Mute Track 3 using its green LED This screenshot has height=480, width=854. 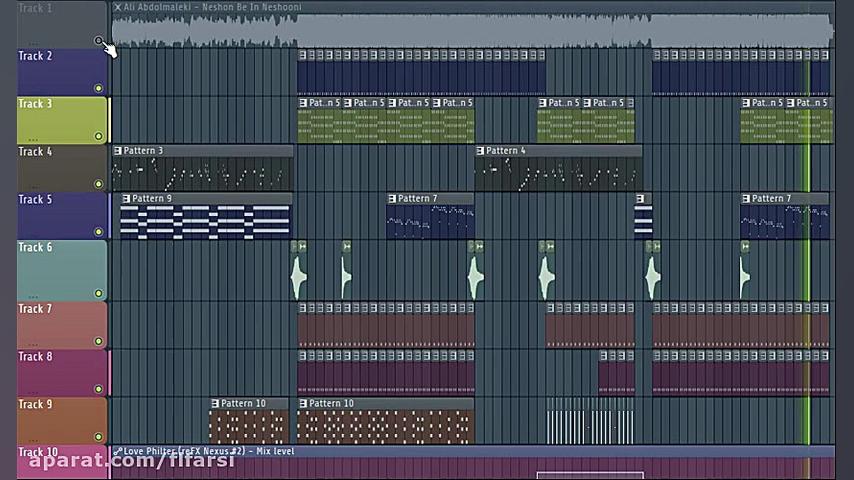(x=99, y=136)
